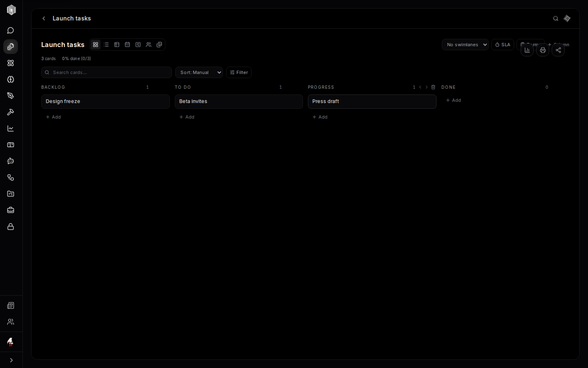Switch to the table view
Screen dimensions: 588x368
pos(117,45)
